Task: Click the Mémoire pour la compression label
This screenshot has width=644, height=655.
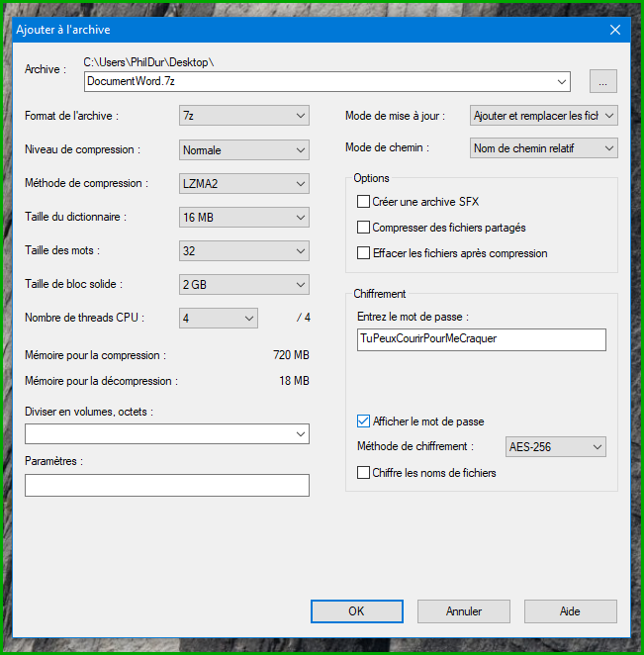Action: [x=96, y=355]
